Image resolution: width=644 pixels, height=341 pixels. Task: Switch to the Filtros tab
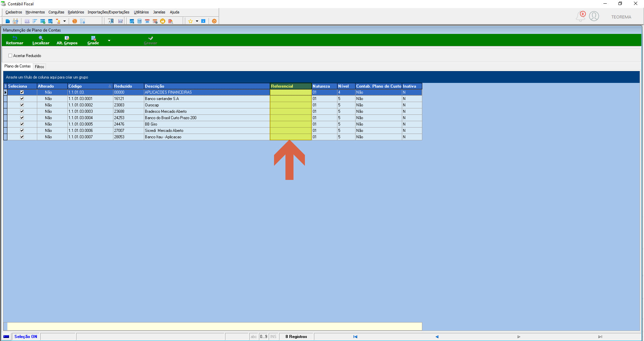click(x=40, y=66)
